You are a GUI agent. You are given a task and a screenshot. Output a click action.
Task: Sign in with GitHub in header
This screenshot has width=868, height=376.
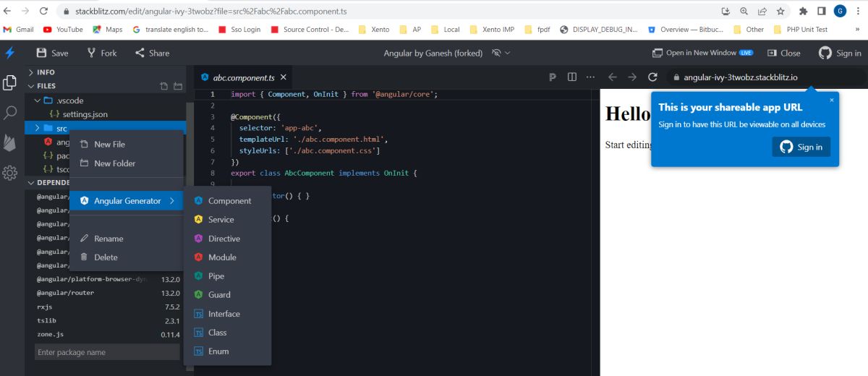click(x=840, y=53)
